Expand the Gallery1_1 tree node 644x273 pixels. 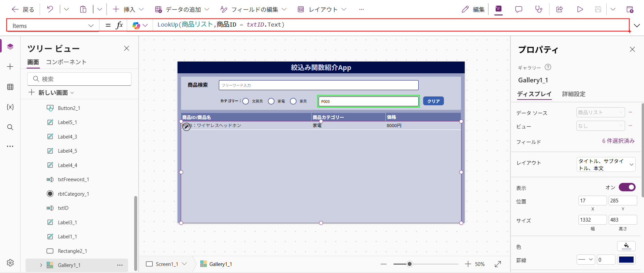[x=41, y=265]
